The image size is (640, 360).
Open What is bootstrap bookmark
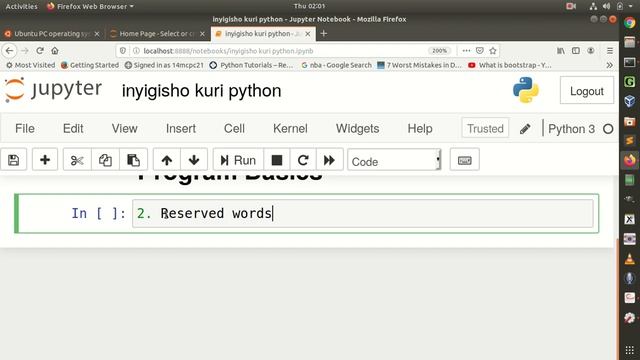point(509,65)
